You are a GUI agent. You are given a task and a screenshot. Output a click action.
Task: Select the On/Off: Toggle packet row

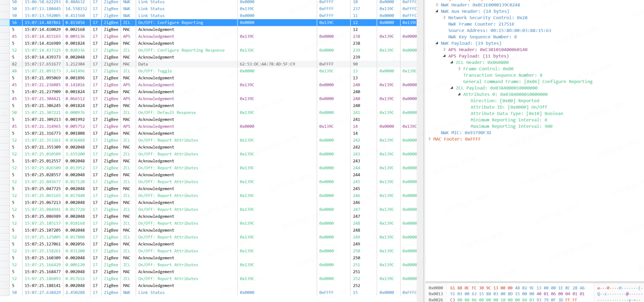[x=155, y=71]
